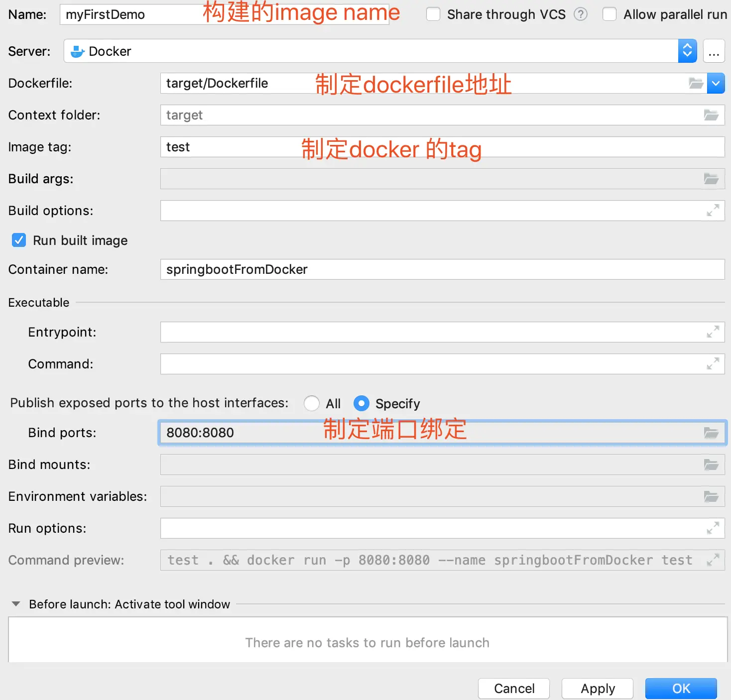Click the Run options input field

(442, 528)
